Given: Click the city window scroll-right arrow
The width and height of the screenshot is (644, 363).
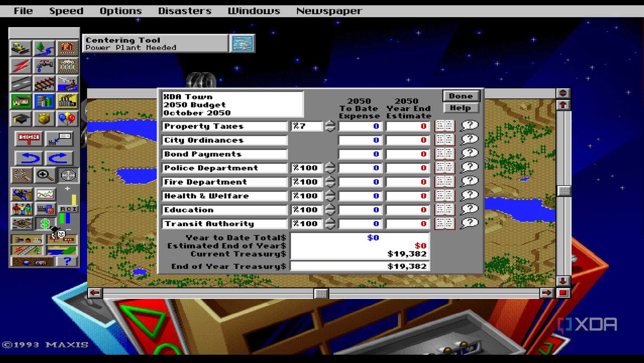Looking at the screenshot, I should [547, 293].
